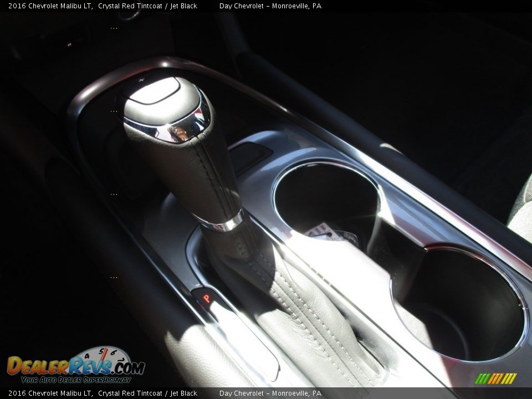Click 'Day Chevrolet - Monroeville, PA' in top bar
The image size is (532, 399).
tap(270, 6)
